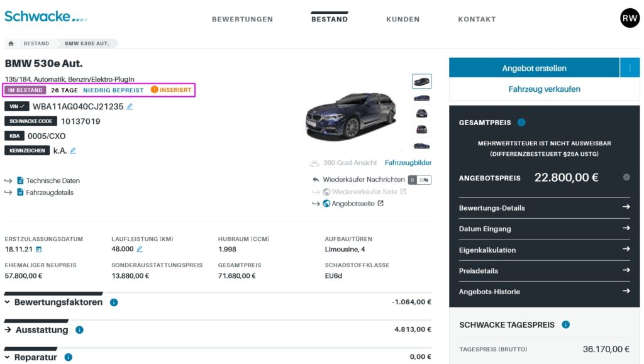Screen dimensions: 644x364
Task: Click the Tagespreis value 36.170,00 €
Action: coord(606,350)
